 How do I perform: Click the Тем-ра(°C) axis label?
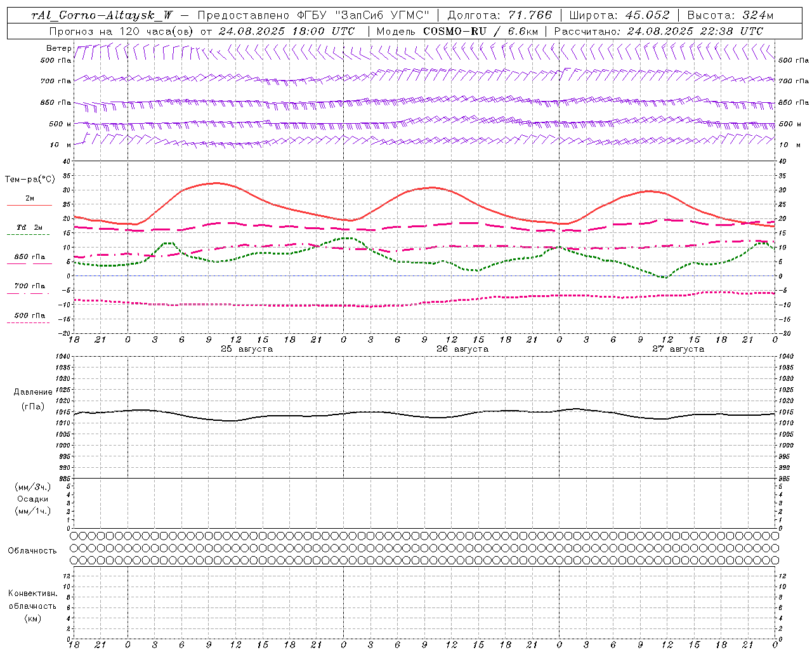(30, 180)
